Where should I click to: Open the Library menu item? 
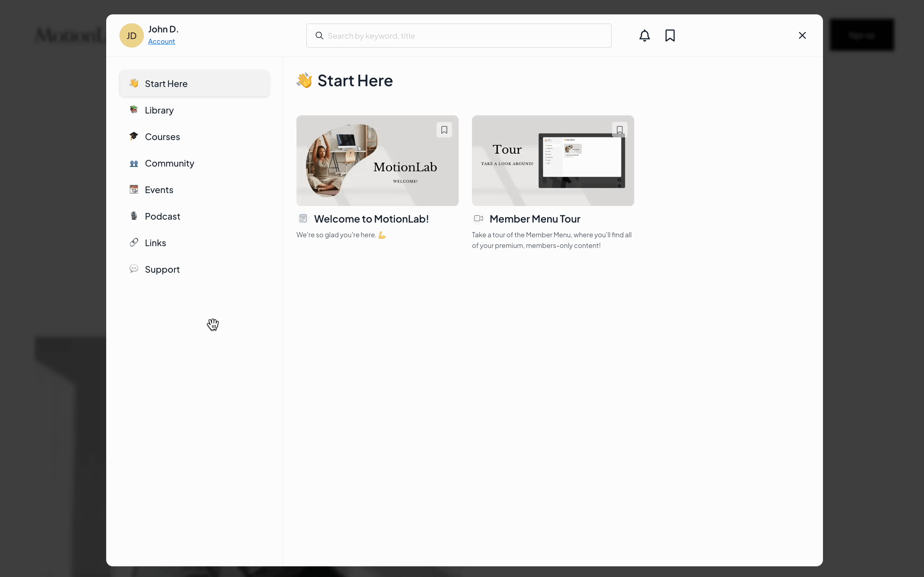tap(159, 110)
